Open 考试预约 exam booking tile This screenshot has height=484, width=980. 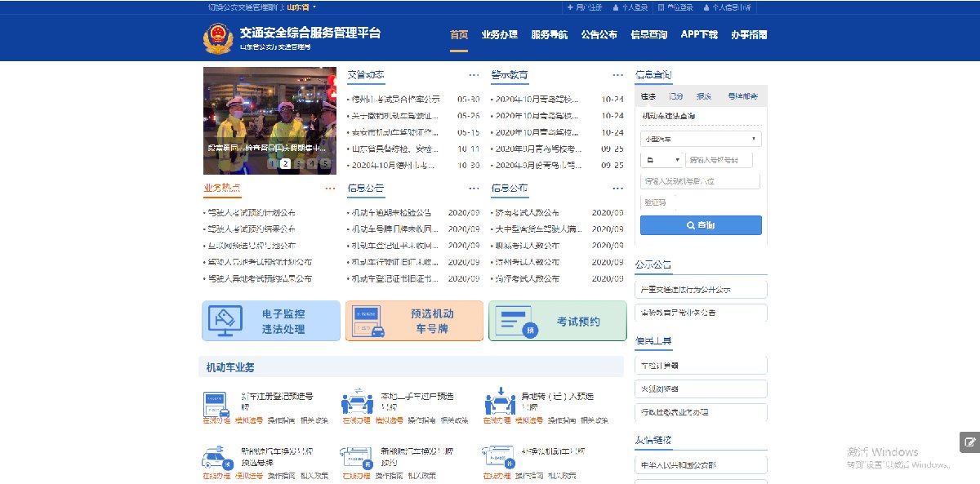tap(557, 321)
